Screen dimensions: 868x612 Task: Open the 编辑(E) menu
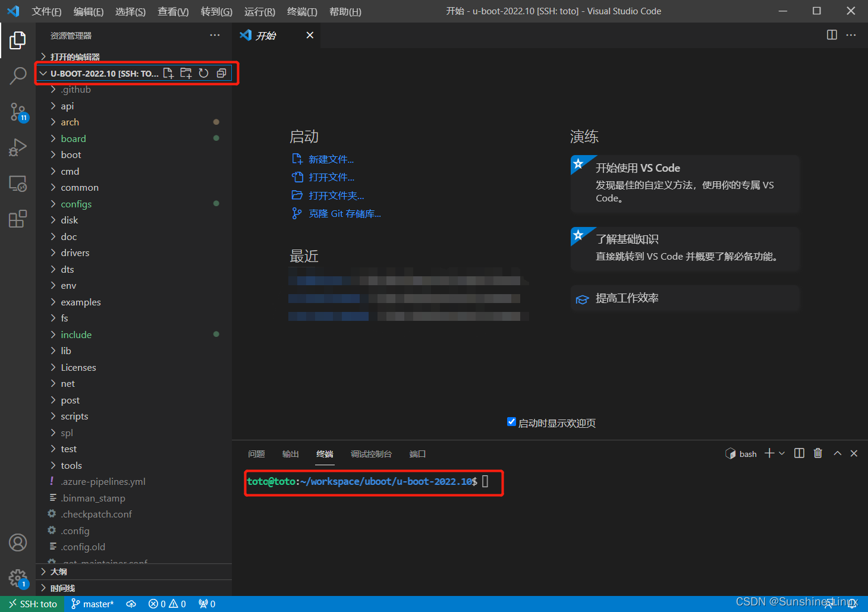coord(89,11)
